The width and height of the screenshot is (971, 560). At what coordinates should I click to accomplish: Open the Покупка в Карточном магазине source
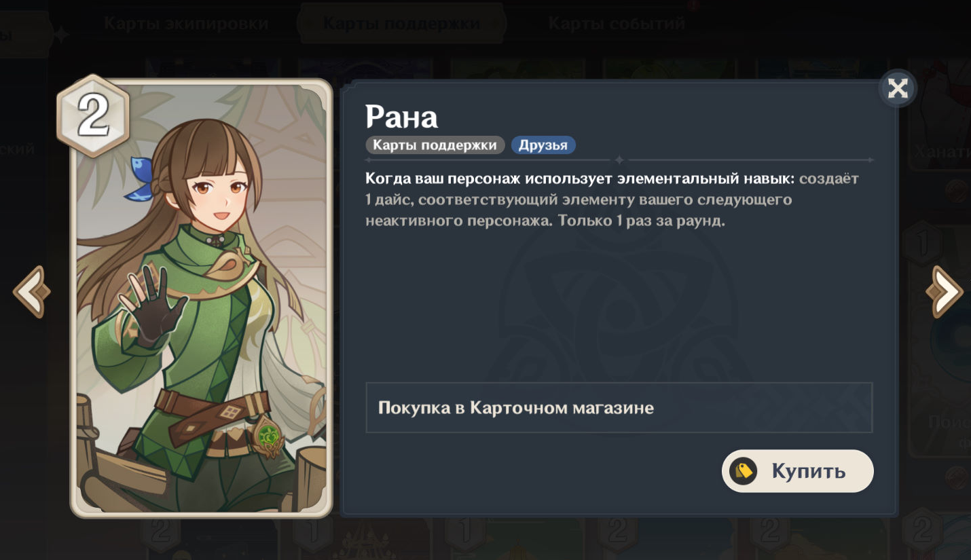click(x=619, y=407)
